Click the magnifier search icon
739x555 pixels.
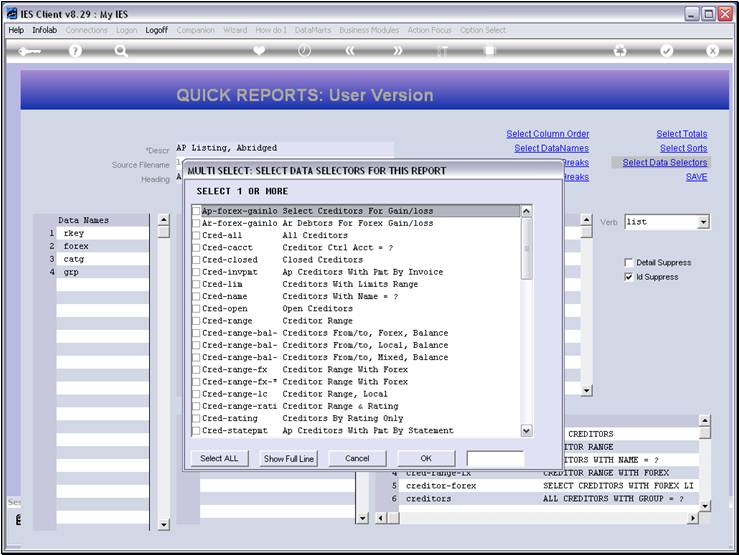point(121,50)
